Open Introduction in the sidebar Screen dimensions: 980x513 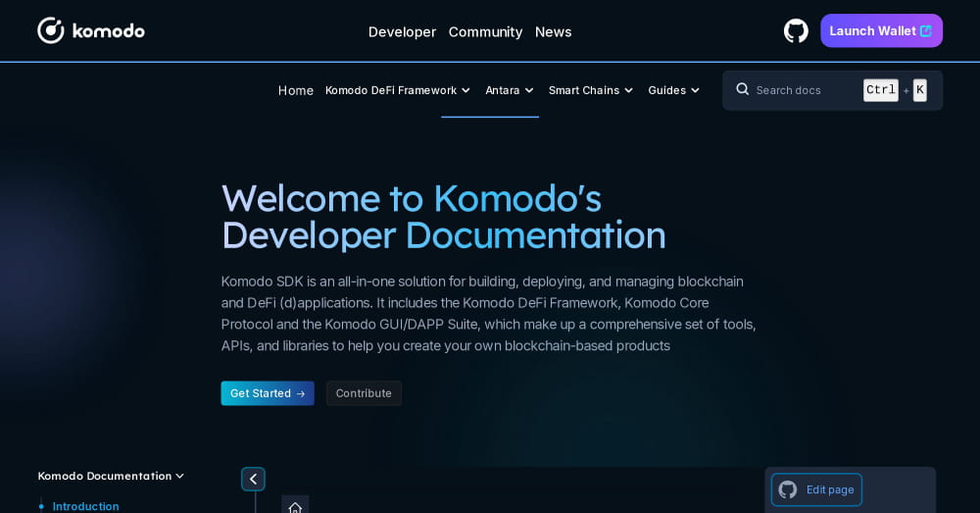point(85,506)
